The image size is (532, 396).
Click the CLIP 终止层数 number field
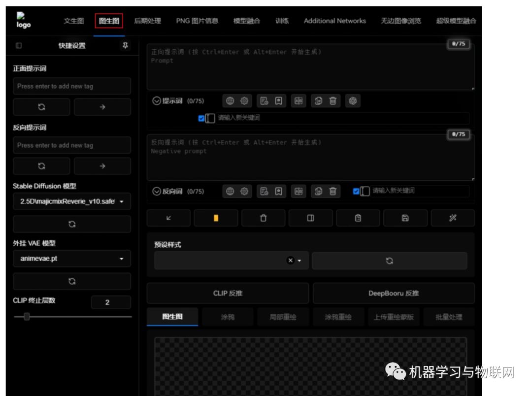(x=111, y=302)
